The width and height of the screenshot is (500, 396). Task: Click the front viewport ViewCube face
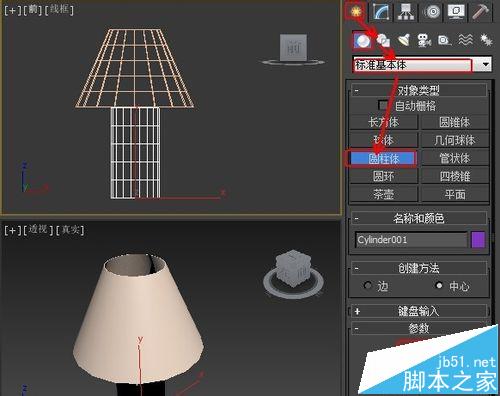[293, 48]
